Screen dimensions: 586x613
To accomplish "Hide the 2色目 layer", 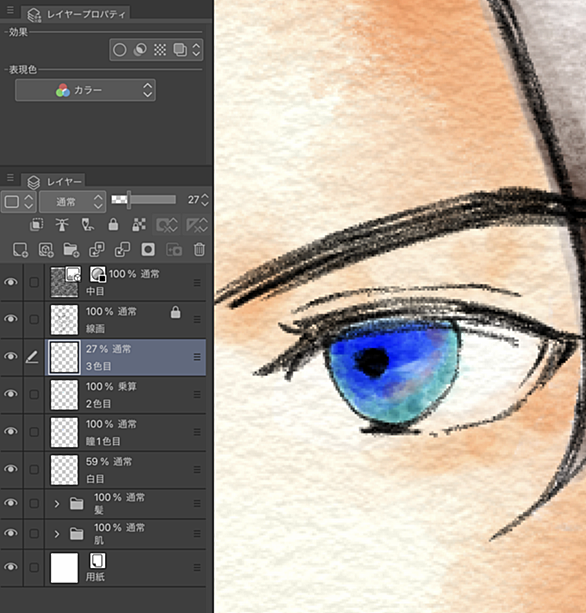I will point(11,394).
